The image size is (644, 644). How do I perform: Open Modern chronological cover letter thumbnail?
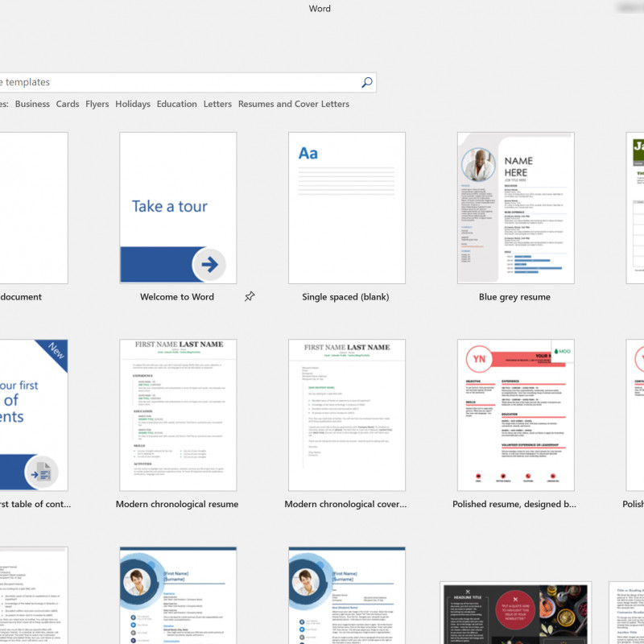click(x=347, y=415)
